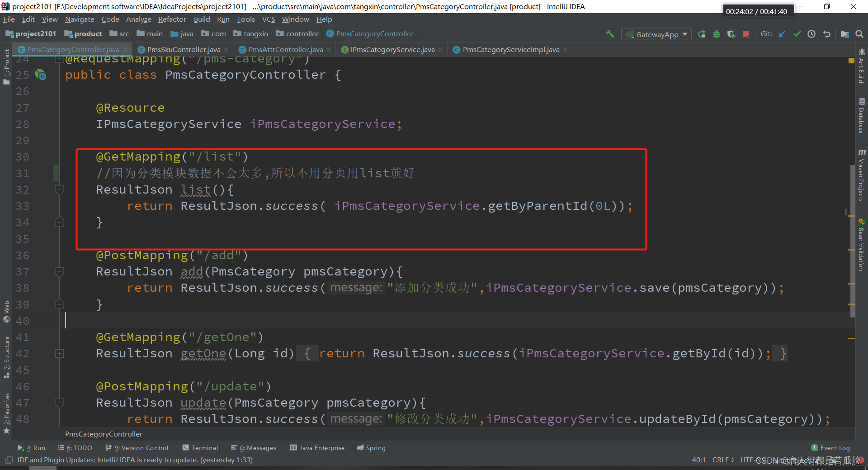Commit changes with green Git checkmark

[797, 34]
